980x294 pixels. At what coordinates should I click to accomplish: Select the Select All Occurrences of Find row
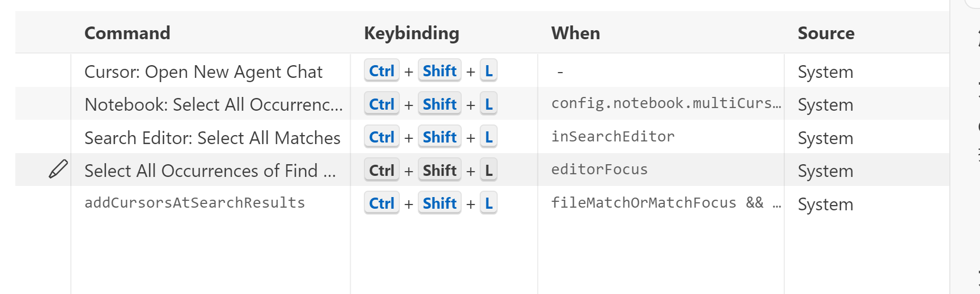tap(210, 171)
